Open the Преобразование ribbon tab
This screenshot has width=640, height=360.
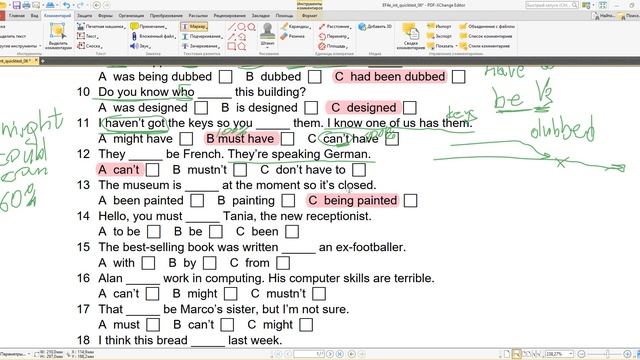click(166, 16)
